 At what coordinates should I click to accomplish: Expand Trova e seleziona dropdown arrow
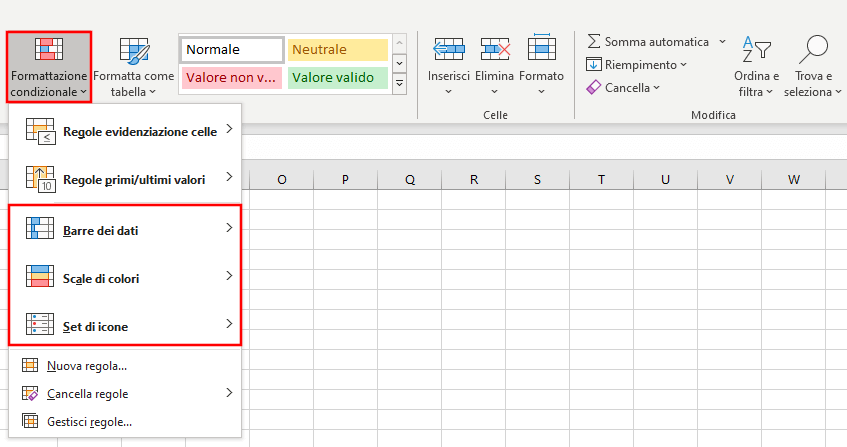(838, 92)
